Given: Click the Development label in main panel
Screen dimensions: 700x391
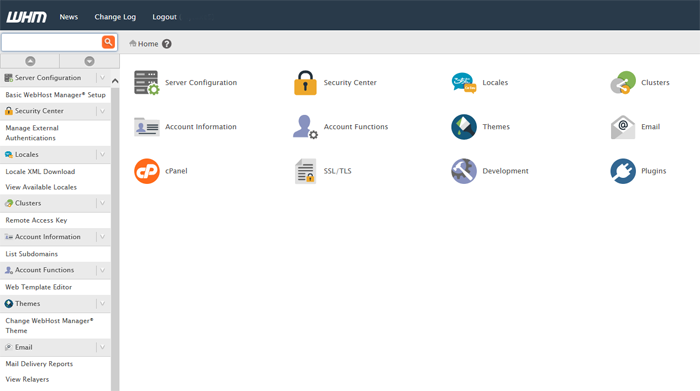Looking at the screenshot, I should coord(505,171).
